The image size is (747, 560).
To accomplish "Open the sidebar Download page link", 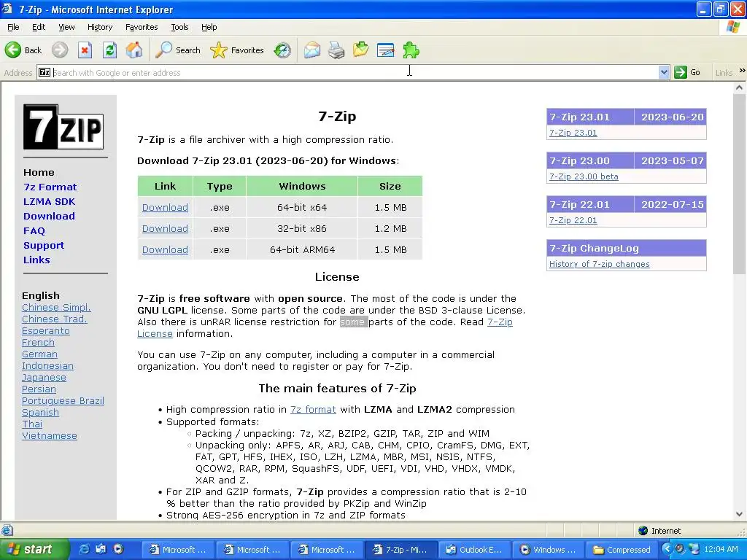I will click(x=49, y=216).
